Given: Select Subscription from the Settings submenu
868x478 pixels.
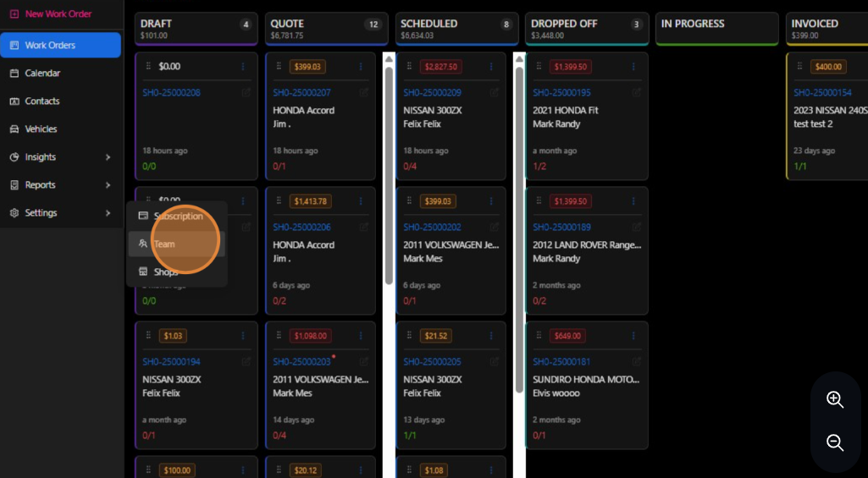Looking at the screenshot, I should point(177,217).
